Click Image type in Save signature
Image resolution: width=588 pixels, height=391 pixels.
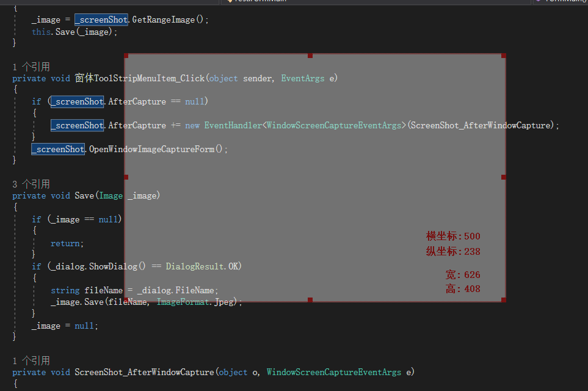click(x=111, y=195)
